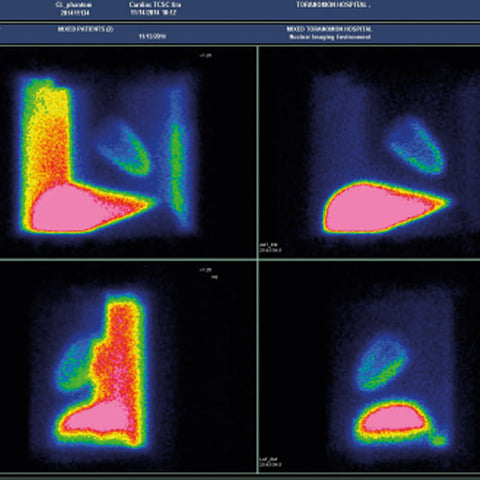Click the small text label at bottom-left of bottom-right panel
The image size is (480, 480).
270,462
